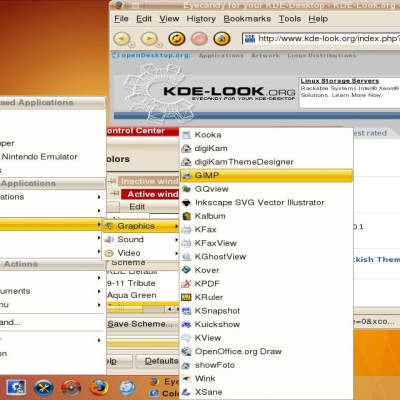
Task: Open the Help menu in the browser
Action: 318,19
